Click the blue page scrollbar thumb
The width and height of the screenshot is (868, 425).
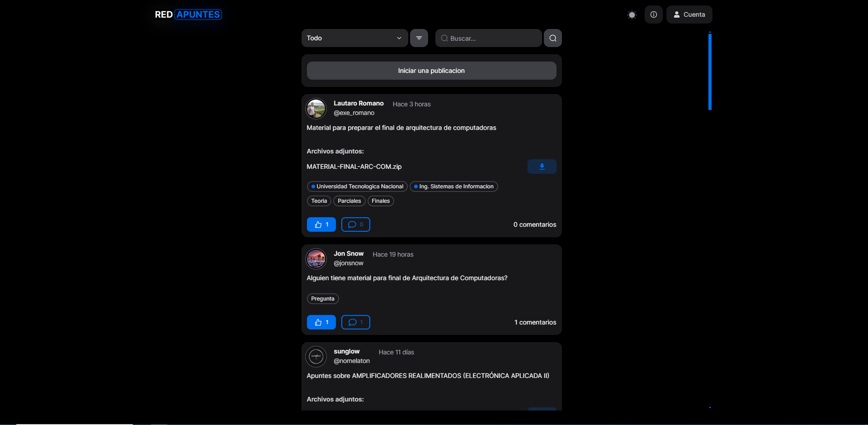click(710, 72)
